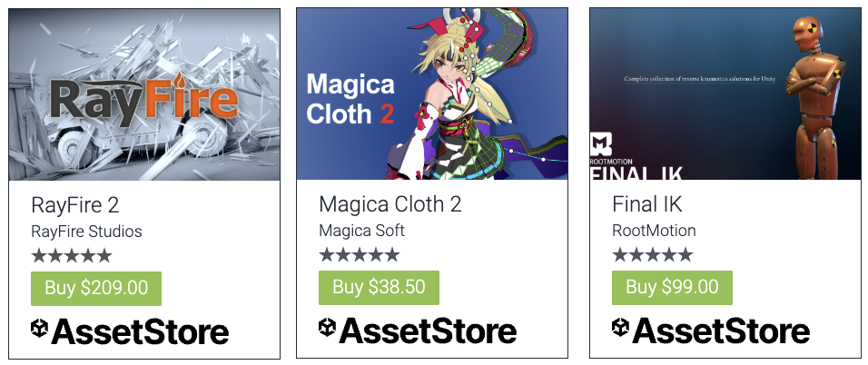Visit the Magica Soft publisher page
Image resolution: width=868 pixels, height=365 pixels.
pyautogui.click(x=362, y=230)
